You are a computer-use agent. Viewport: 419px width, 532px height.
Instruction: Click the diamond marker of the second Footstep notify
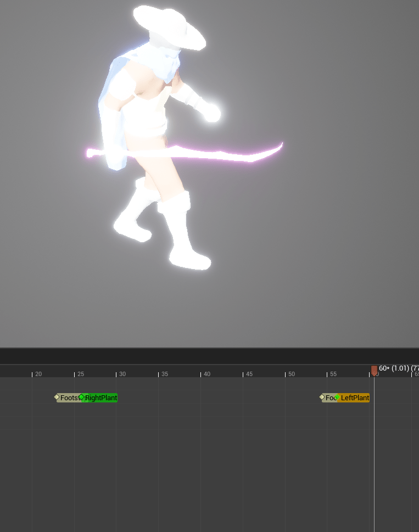coord(322,397)
